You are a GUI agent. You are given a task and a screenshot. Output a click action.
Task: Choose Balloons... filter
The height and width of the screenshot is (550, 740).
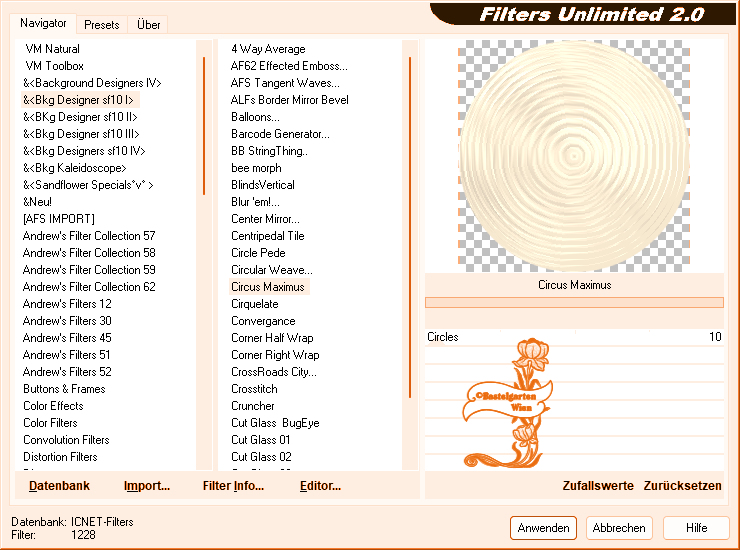[x=255, y=117]
